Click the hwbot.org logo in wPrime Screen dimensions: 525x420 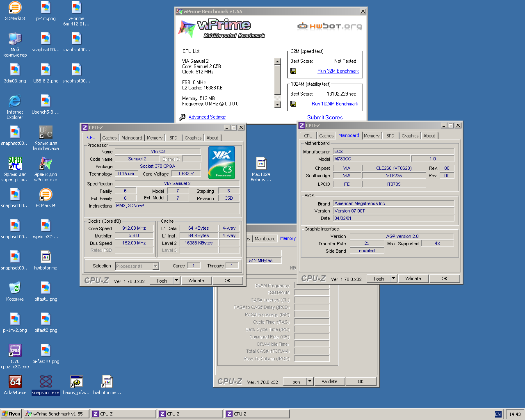[x=330, y=26]
